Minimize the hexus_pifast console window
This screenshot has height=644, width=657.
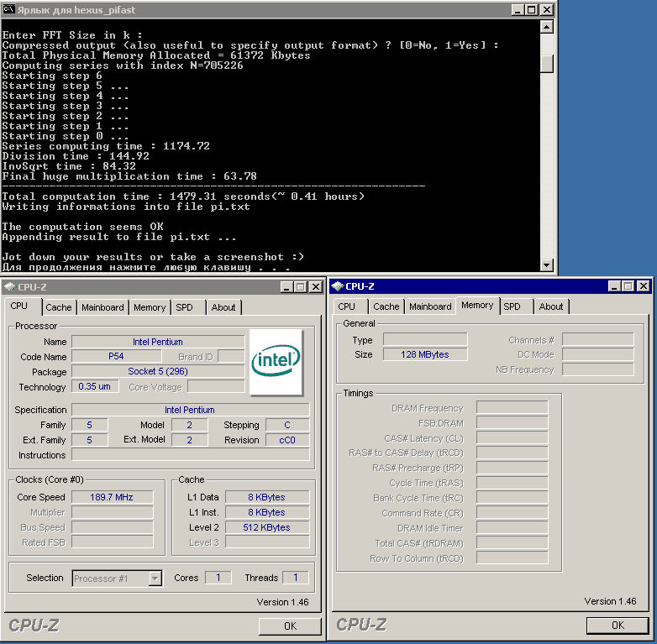click(518, 9)
